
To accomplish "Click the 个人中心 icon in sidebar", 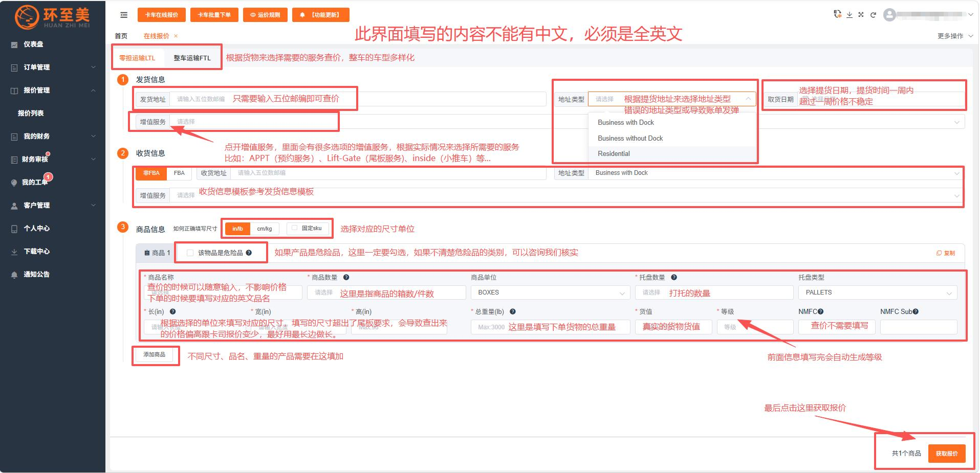I will pos(14,229).
